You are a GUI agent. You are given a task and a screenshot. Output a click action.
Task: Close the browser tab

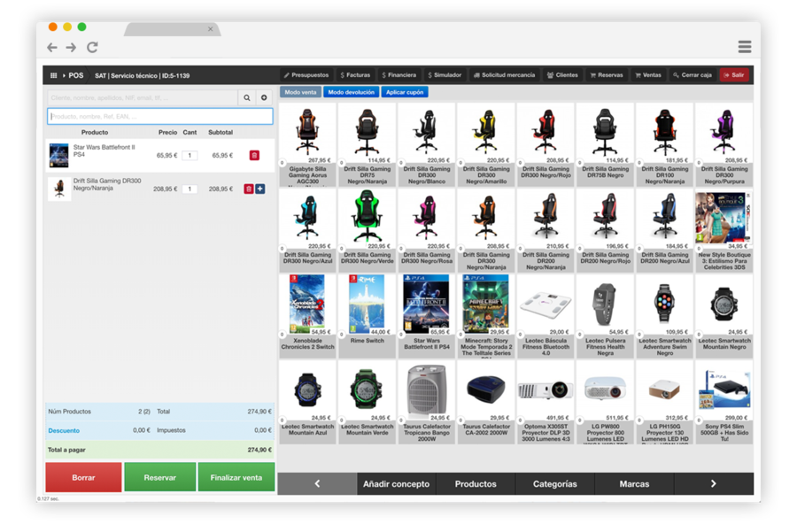(x=211, y=29)
